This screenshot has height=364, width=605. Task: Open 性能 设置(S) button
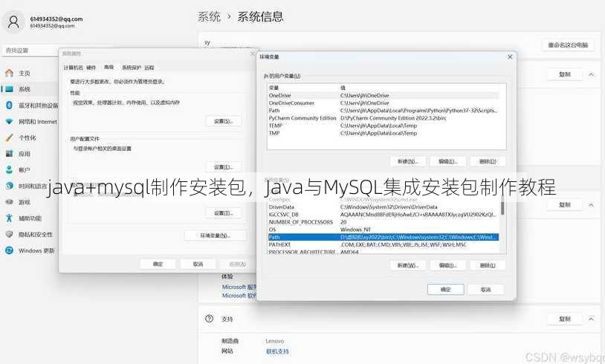[224, 121]
